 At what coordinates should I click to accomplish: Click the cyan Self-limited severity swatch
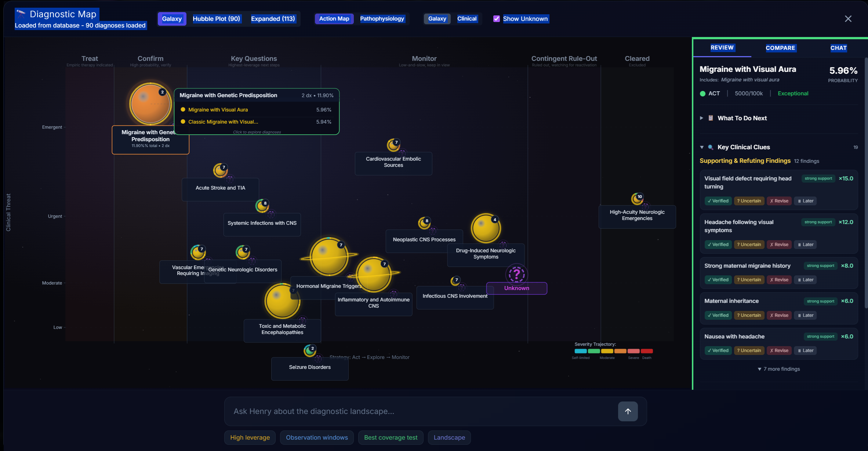[581, 351]
